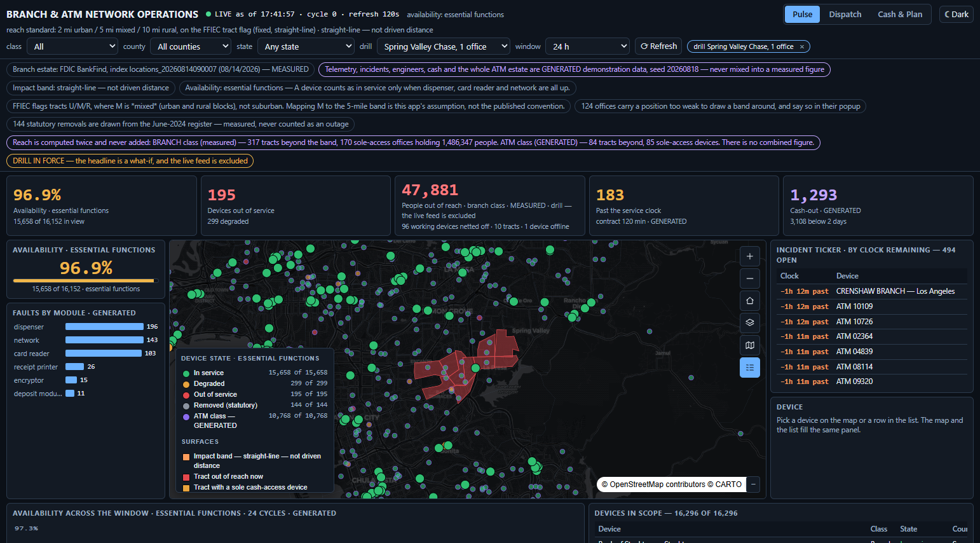980x543 pixels.
Task: Open the map layers control
Action: coord(750,323)
